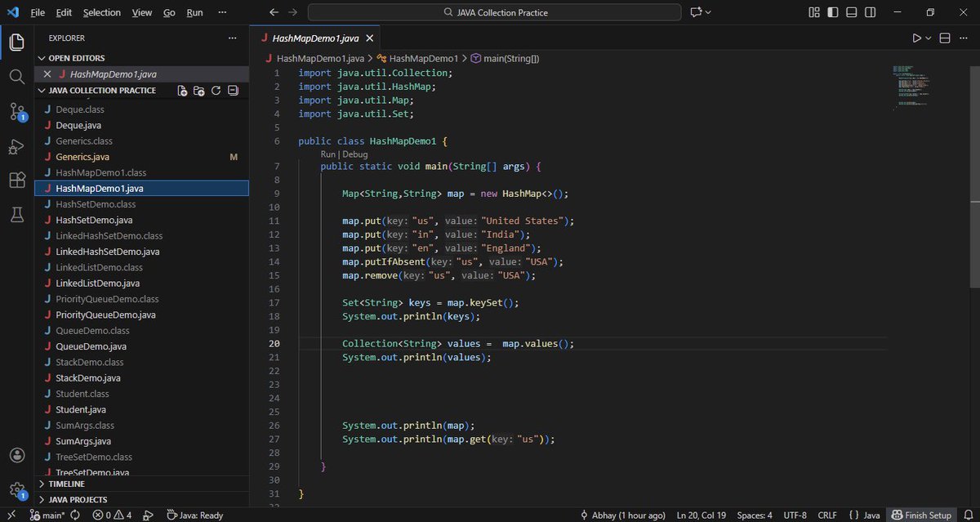Screen dimensions: 980x522
Task: Open errors and warnings in status bar
Action: pos(112,515)
